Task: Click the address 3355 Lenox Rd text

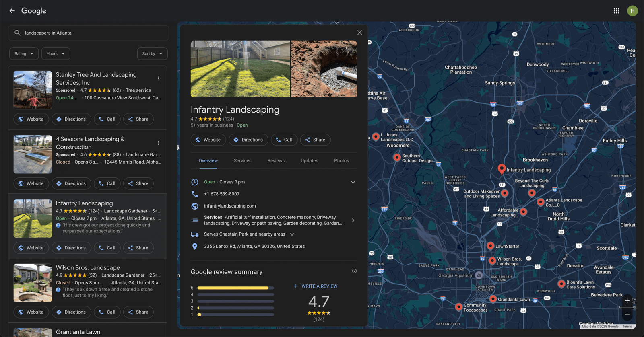Action: click(254, 246)
